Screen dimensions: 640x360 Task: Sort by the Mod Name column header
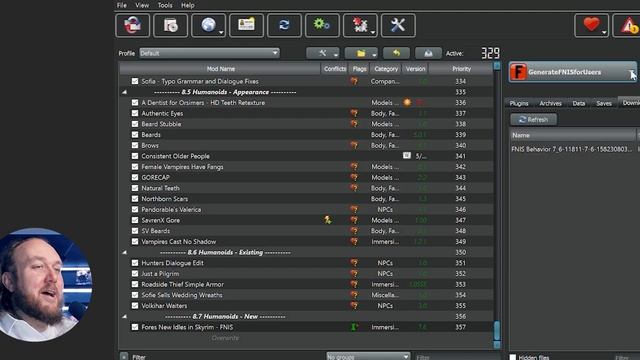pos(220,69)
